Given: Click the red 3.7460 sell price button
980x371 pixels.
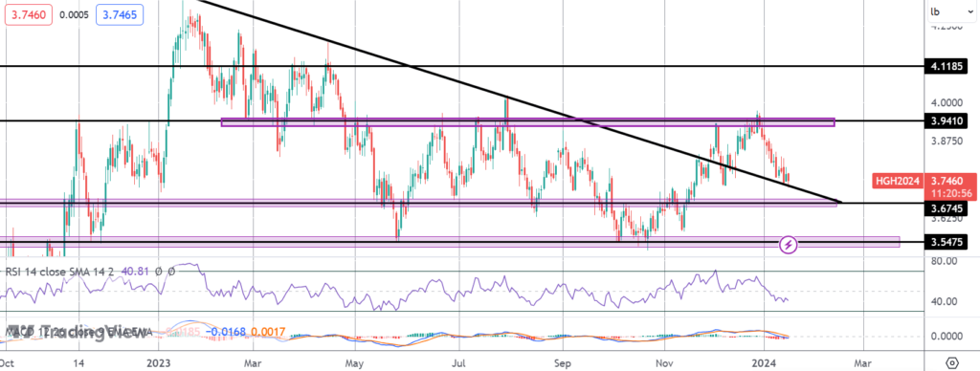Looking at the screenshot, I should [28, 15].
